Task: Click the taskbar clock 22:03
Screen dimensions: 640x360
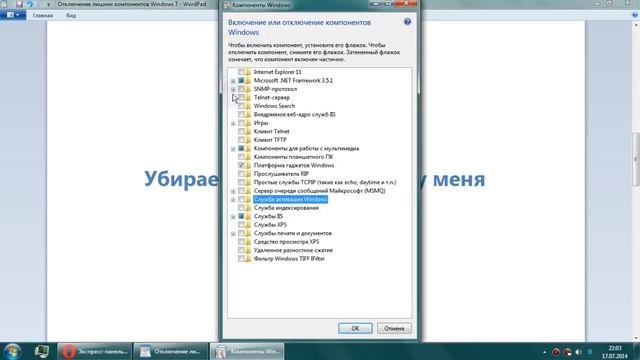Action: coord(615,348)
